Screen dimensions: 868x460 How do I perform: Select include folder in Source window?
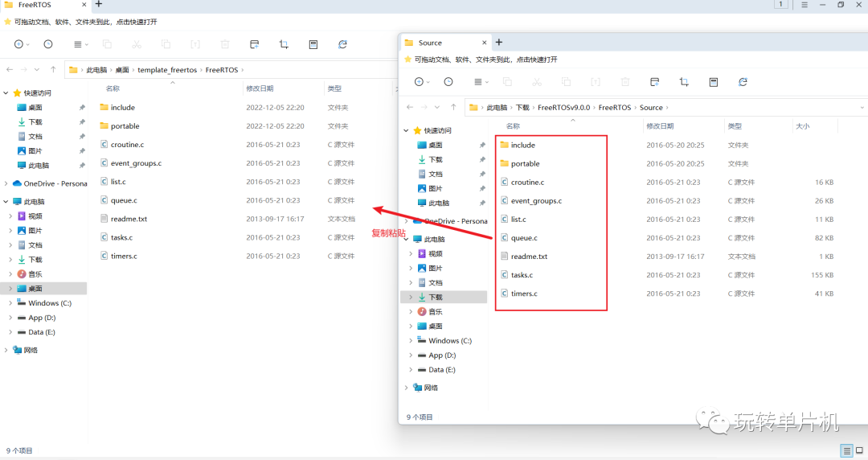pyautogui.click(x=522, y=146)
